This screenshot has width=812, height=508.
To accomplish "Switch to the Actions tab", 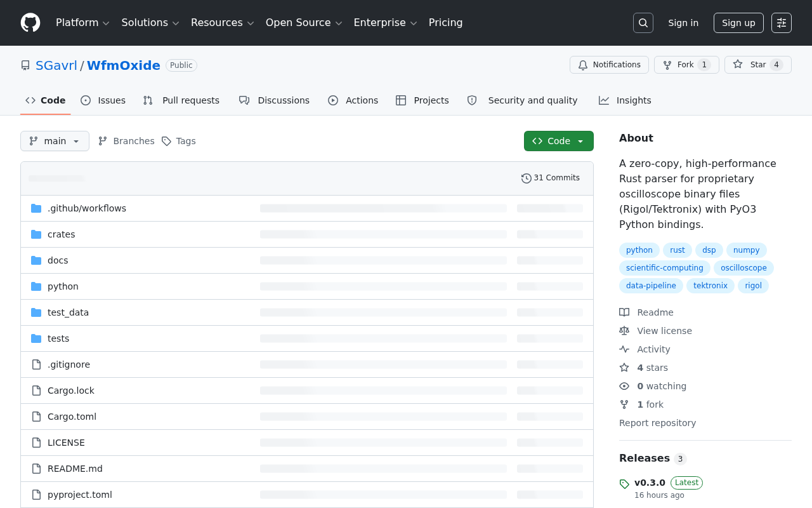I will 353,100.
